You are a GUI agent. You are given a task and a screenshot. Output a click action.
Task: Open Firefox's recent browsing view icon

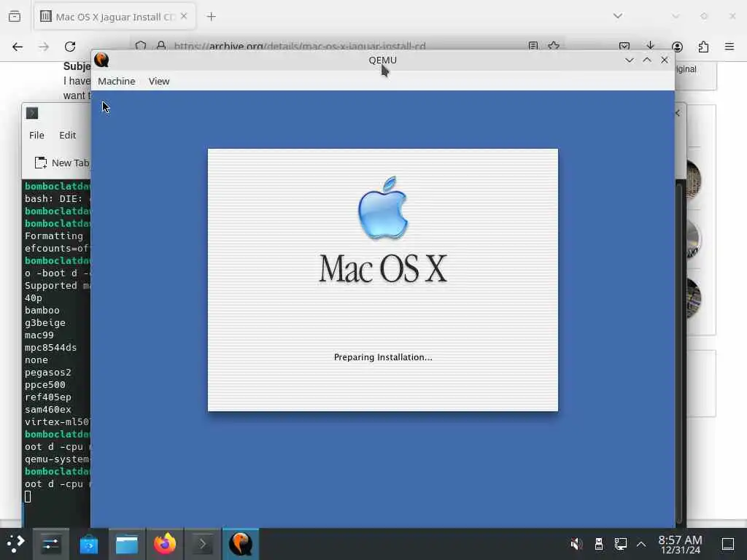(x=15, y=17)
